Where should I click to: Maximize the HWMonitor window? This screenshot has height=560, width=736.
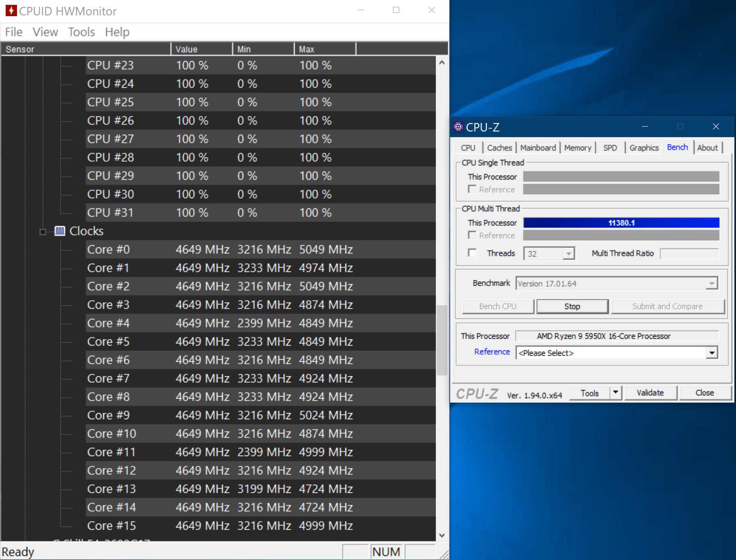396,10
